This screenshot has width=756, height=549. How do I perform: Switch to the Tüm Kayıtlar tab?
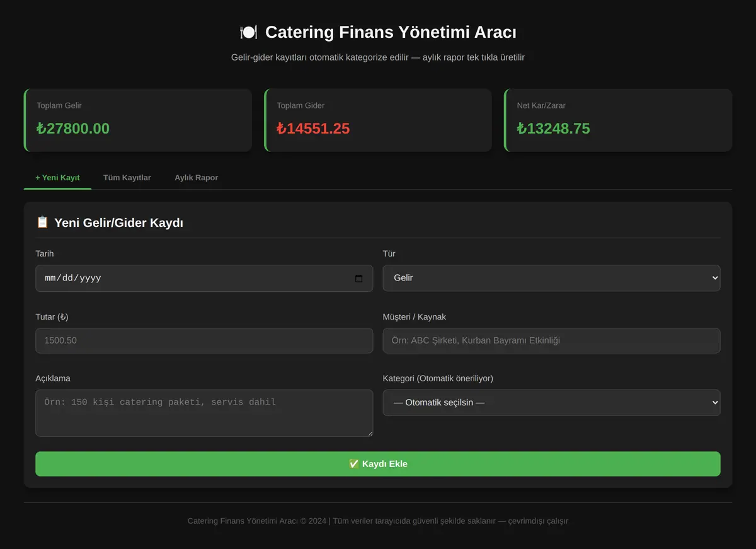coord(127,178)
